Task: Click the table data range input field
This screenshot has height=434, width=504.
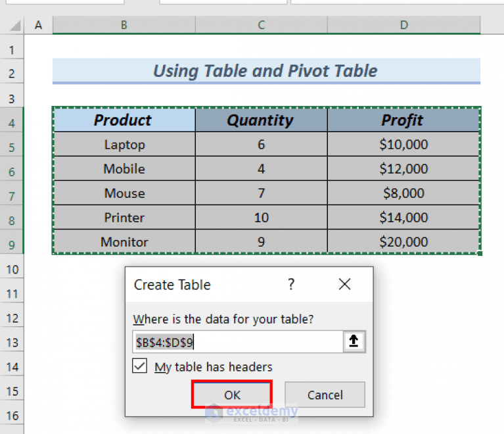Action: tap(237, 342)
